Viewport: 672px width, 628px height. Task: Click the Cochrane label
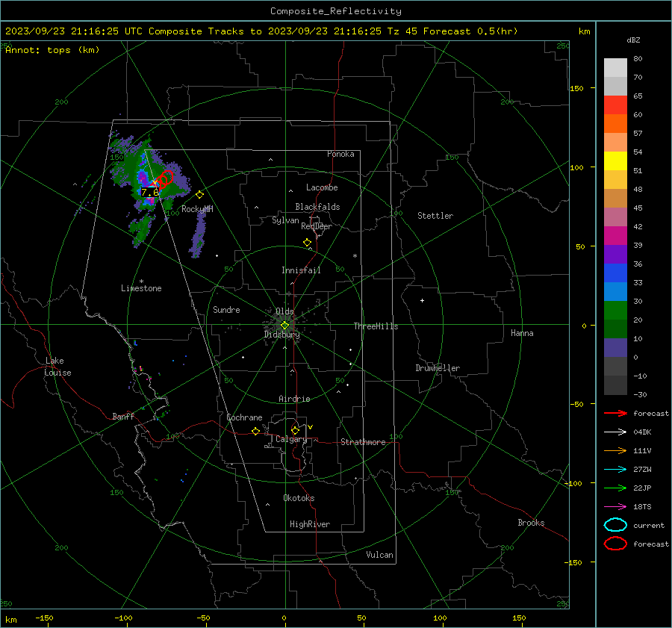244,417
